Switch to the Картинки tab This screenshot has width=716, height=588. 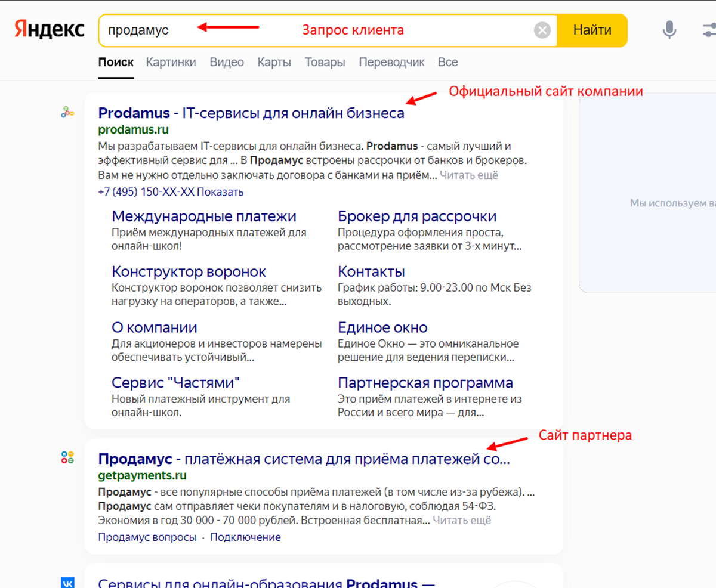171,62
